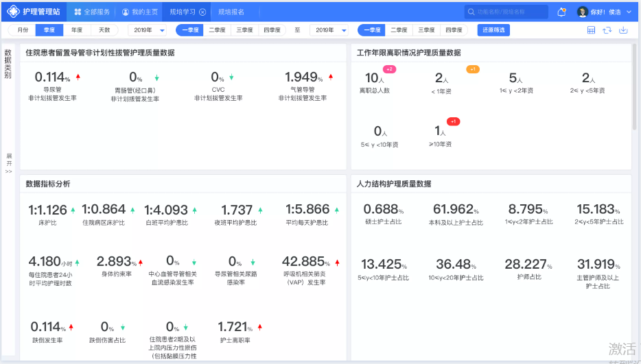Choose start 四季度

pyautogui.click(x=272, y=30)
